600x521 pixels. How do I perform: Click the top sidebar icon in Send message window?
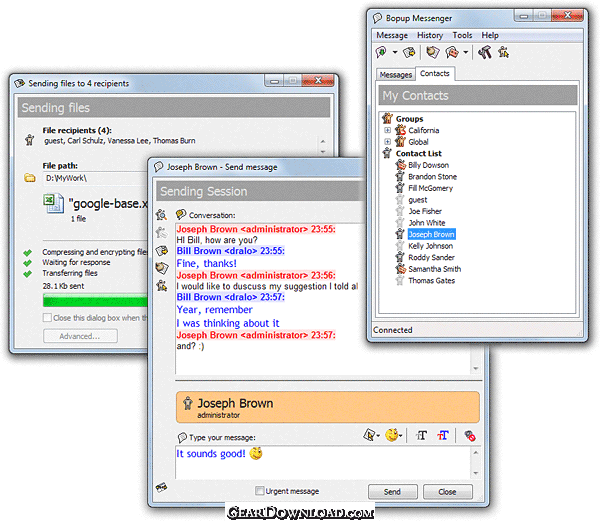[x=161, y=215]
